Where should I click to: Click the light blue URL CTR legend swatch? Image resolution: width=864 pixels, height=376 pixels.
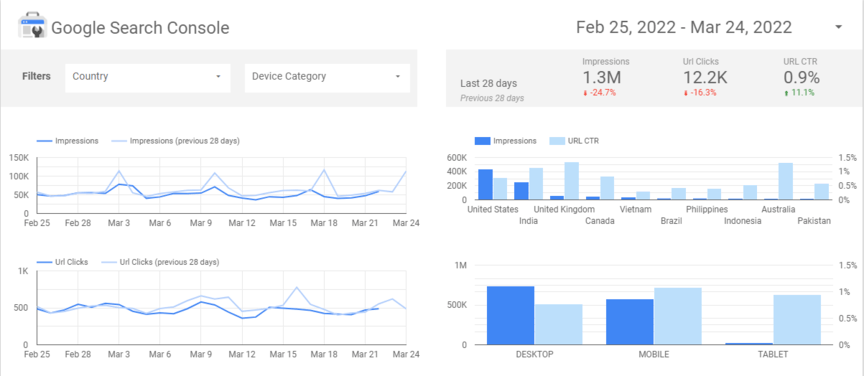(558, 141)
